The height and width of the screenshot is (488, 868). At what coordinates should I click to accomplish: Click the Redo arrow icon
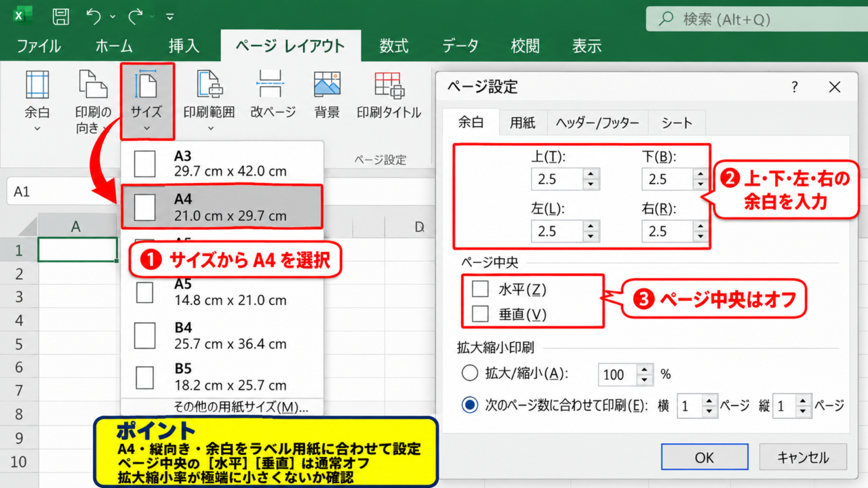pos(136,15)
